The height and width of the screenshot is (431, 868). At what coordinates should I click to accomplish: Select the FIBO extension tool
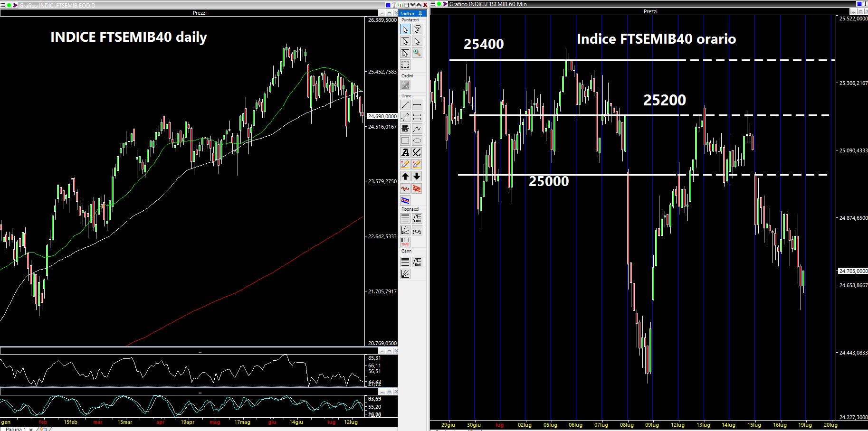coord(417,218)
